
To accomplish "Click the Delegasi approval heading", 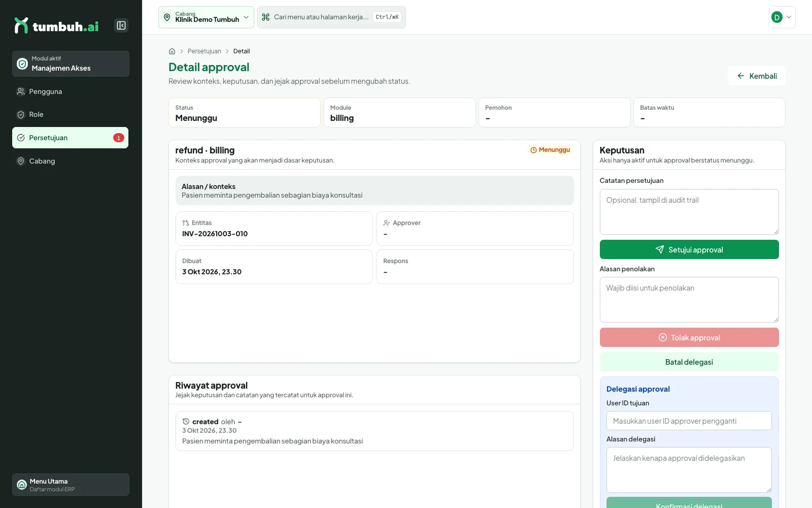I will pos(638,389).
